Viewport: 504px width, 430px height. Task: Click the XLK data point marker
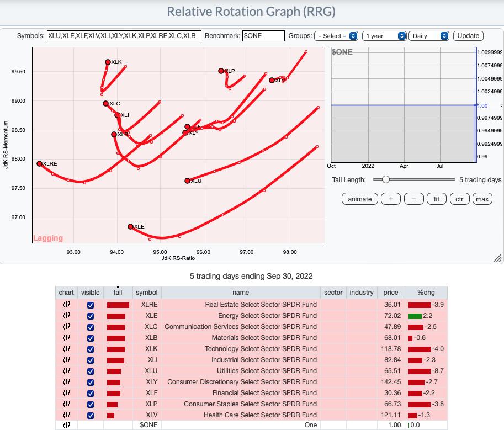tap(108, 62)
